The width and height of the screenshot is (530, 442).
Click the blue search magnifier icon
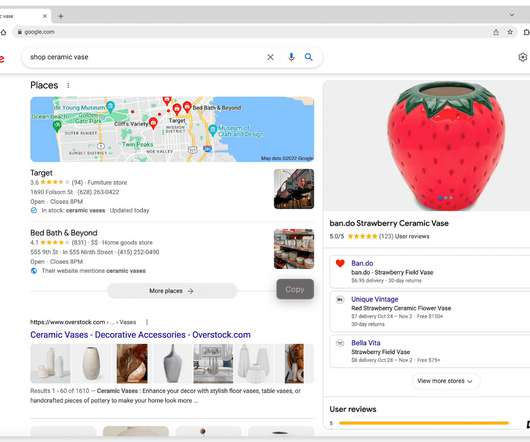coord(309,57)
